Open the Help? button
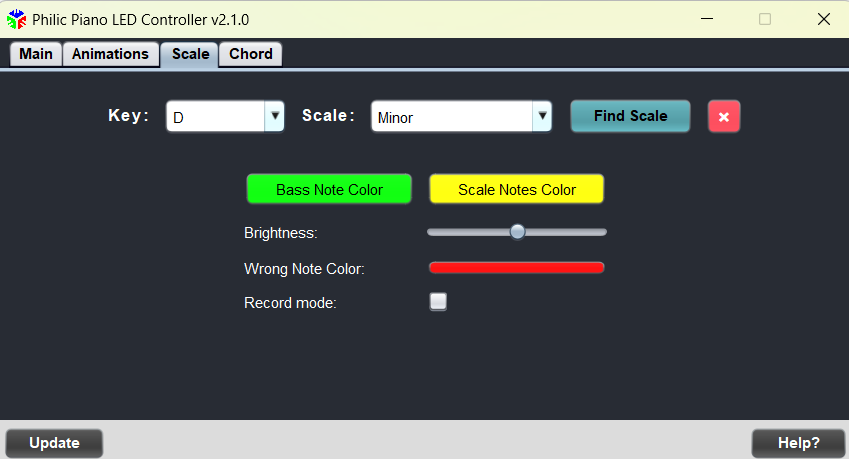 click(798, 443)
